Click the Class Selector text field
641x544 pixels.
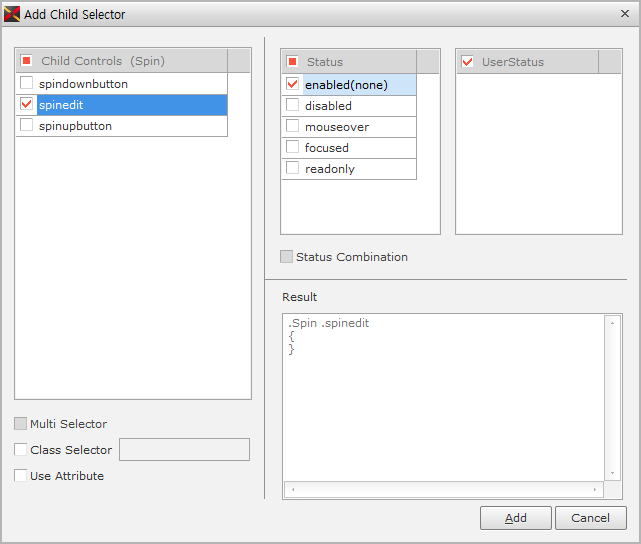click(184, 450)
